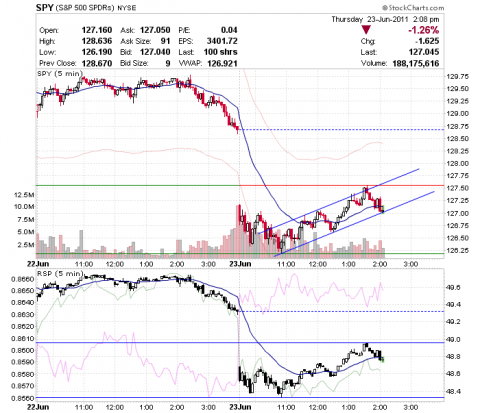This screenshot has width=480, height=413.
Task: Click the 22Jun date marker under RSP chart
Action: coord(38,407)
